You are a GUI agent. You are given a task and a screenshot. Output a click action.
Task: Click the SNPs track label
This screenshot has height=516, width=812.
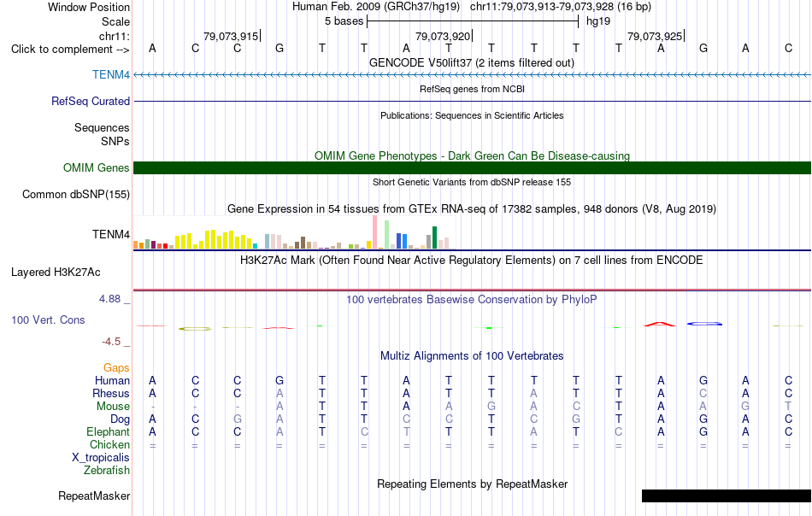[115, 141]
